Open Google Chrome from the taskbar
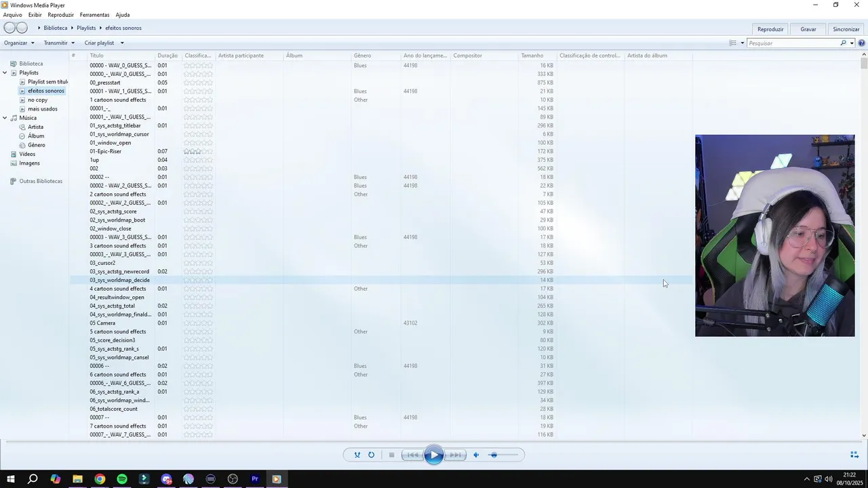Screen dimensions: 868x488 (100, 479)
